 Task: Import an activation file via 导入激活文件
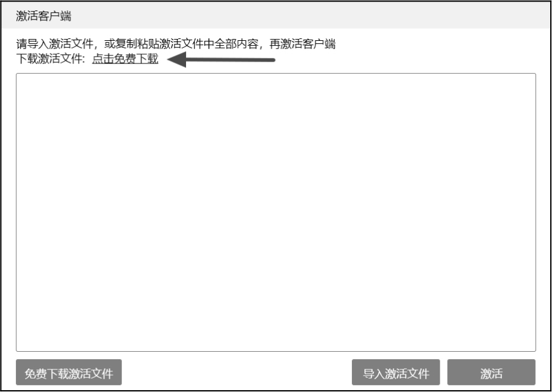point(396,372)
